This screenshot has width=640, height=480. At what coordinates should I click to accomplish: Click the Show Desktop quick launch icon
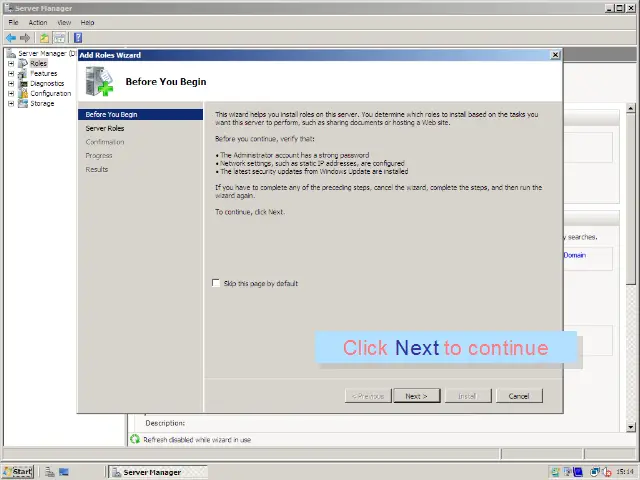click(64, 472)
